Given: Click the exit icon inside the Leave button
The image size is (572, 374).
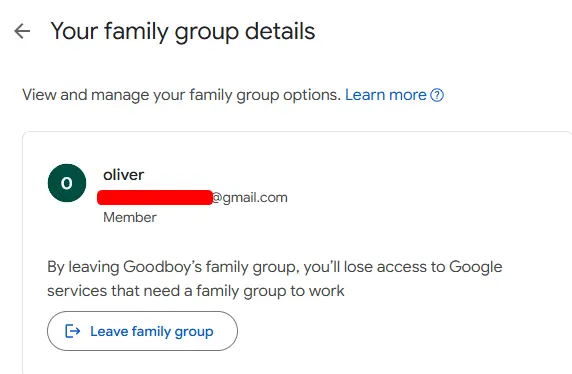Looking at the screenshot, I should [x=72, y=331].
